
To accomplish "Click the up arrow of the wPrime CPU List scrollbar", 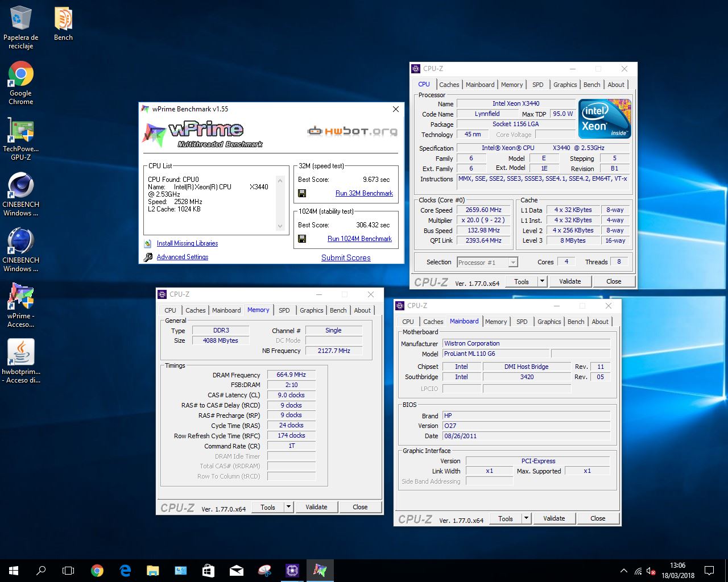I will (x=280, y=181).
